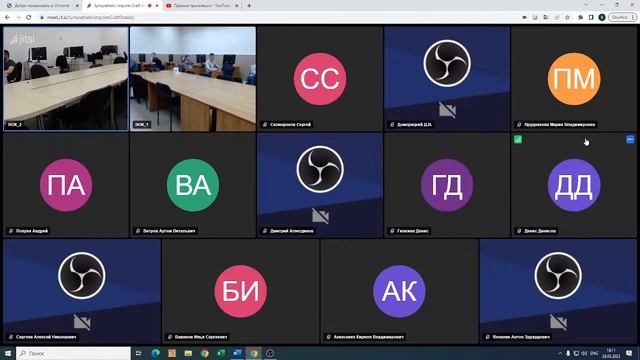This screenshot has height=360, width=640.
Task: Click the БИ participant avatar
Action: pos(240,291)
